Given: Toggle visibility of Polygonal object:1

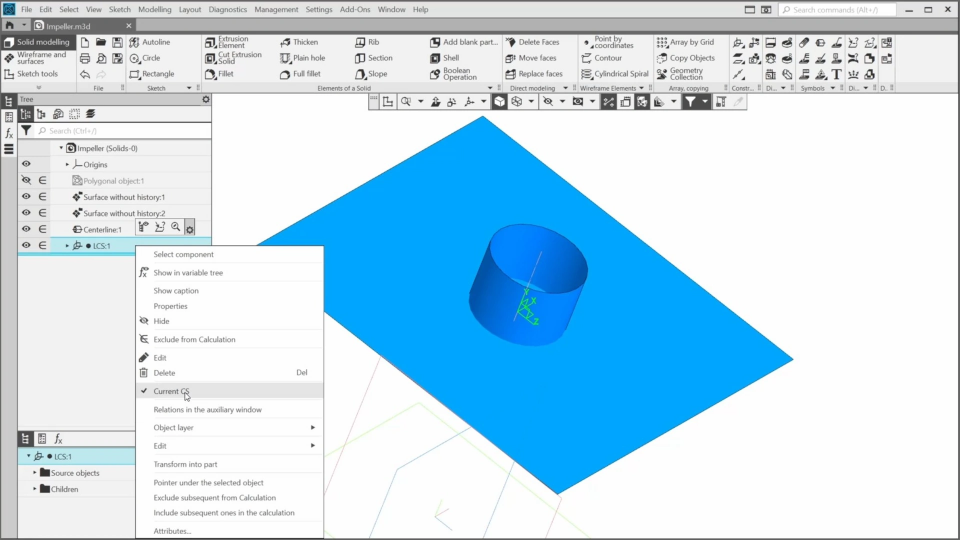Looking at the screenshot, I should pyautogui.click(x=26, y=181).
